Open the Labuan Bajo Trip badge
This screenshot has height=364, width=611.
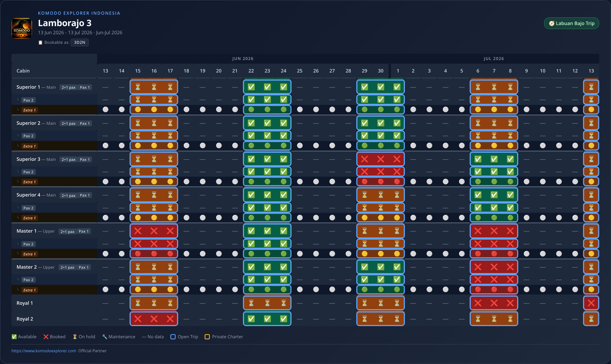[571, 23]
